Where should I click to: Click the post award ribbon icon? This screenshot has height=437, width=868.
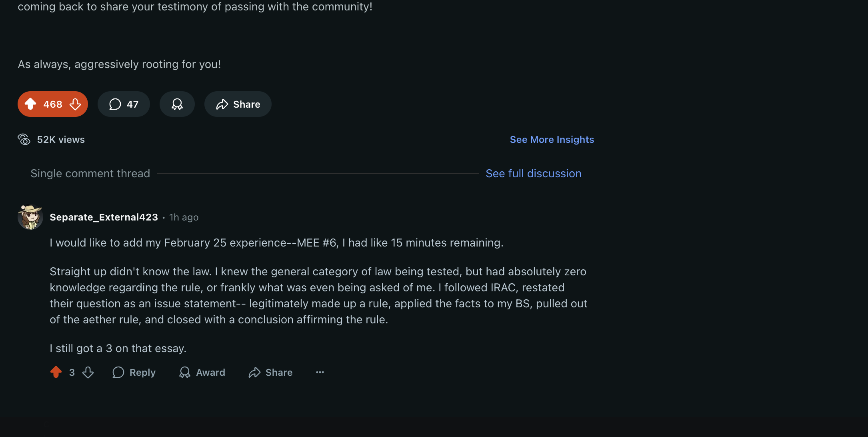pyautogui.click(x=177, y=104)
